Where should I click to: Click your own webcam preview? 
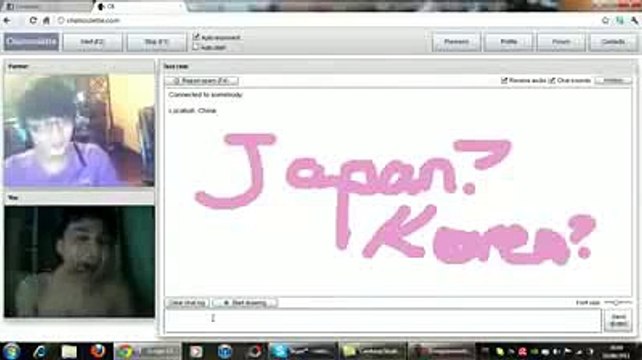79,262
